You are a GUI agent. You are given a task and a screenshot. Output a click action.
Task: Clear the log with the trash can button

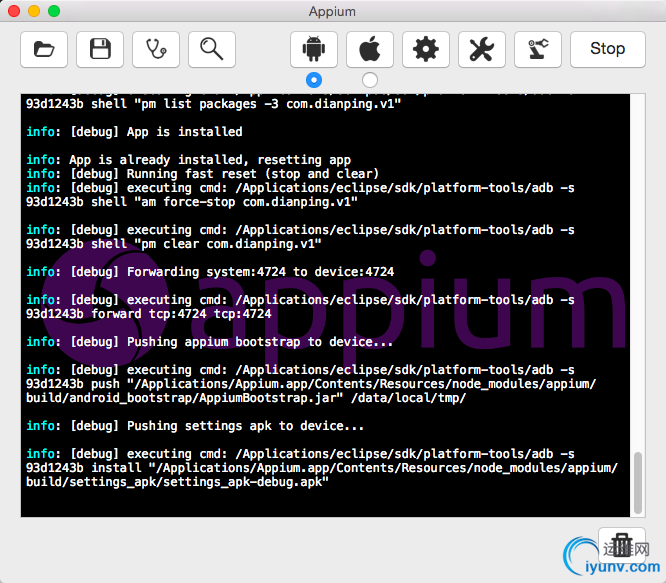[x=622, y=546]
